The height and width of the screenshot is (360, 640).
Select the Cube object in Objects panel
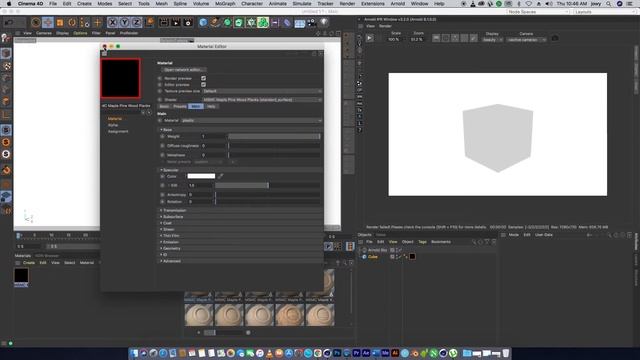373,257
